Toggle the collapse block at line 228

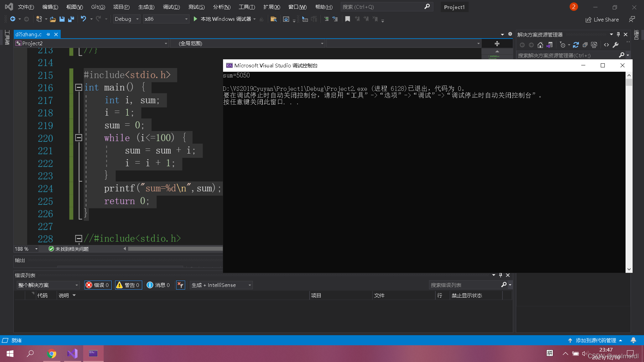(79, 239)
